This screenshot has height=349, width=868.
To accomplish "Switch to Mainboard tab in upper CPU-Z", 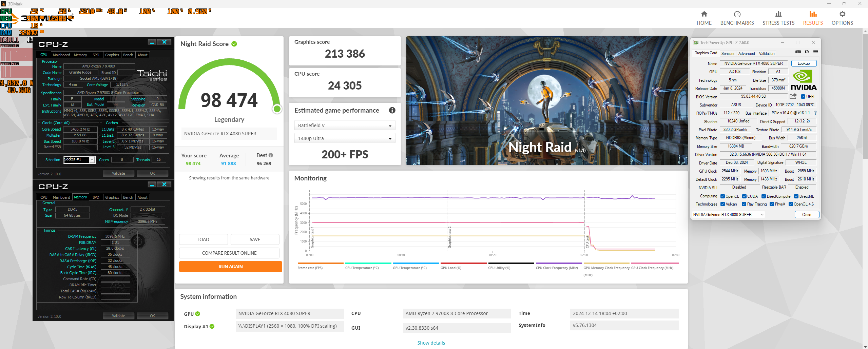I will [x=61, y=55].
